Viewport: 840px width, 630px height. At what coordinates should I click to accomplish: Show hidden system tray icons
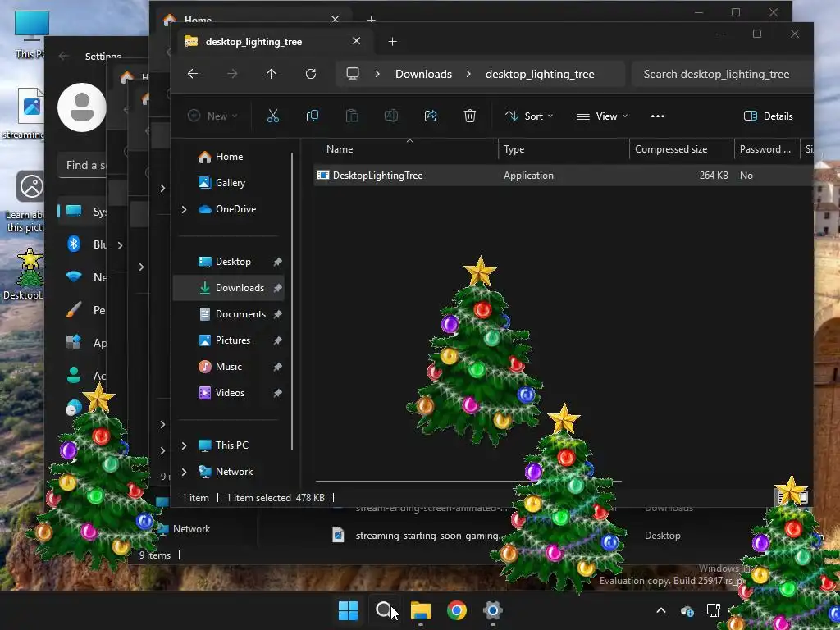[661, 610]
